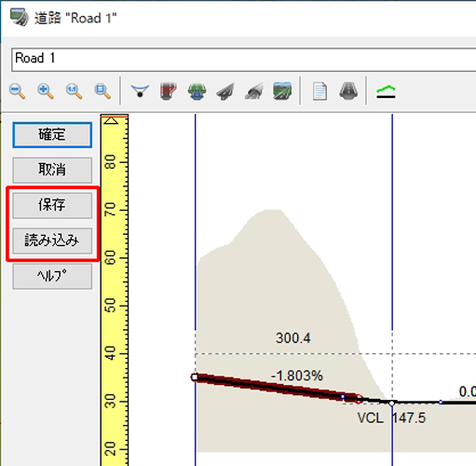Click the Road 1 name input field
Viewport: 476px width, 466px height.
click(244, 60)
